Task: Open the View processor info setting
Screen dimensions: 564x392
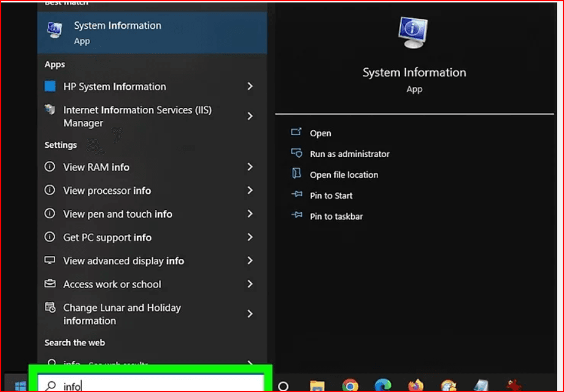Action: click(x=107, y=191)
